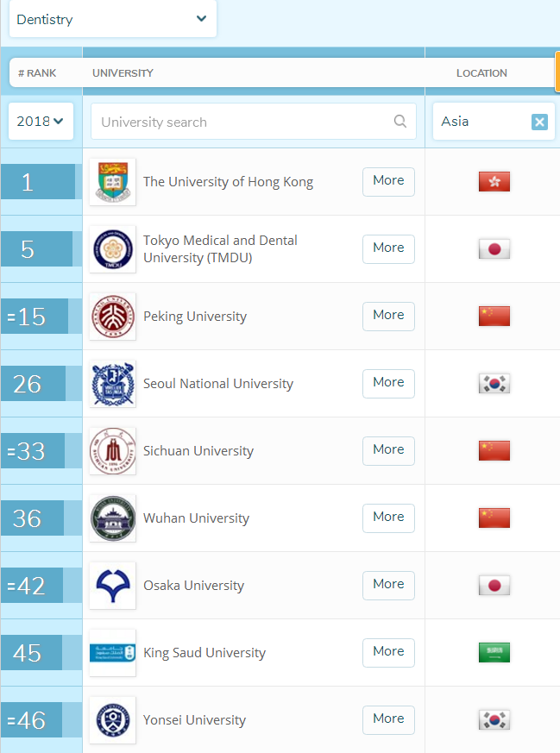Click Japan flag in Tokyo Medical row
Viewport: 560px width, 753px height.
point(494,248)
